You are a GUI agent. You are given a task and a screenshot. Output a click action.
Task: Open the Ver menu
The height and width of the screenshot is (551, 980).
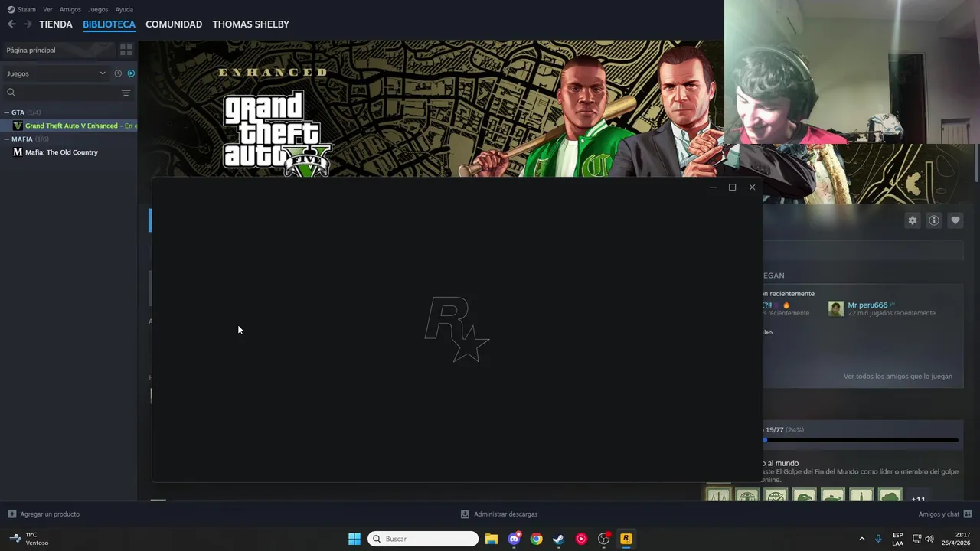[x=47, y=9]
